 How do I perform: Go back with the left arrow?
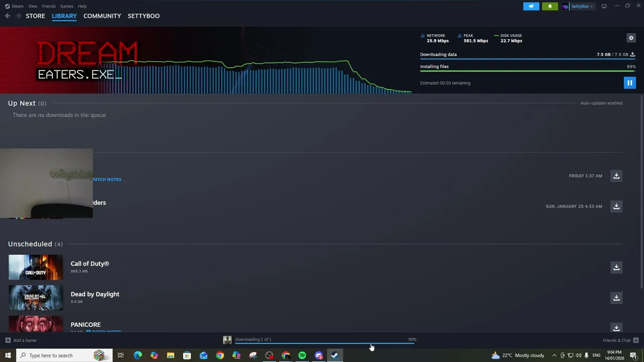(x=8, y=16)
